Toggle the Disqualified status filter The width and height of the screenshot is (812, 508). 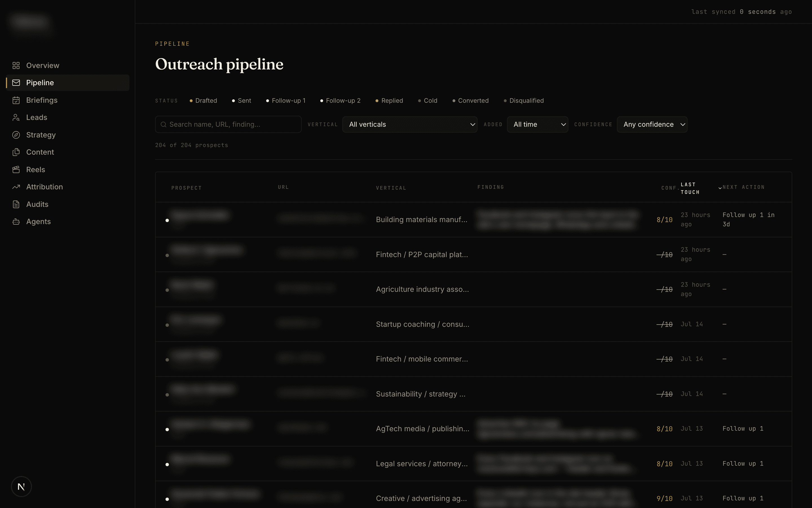(x=524, y=100)
